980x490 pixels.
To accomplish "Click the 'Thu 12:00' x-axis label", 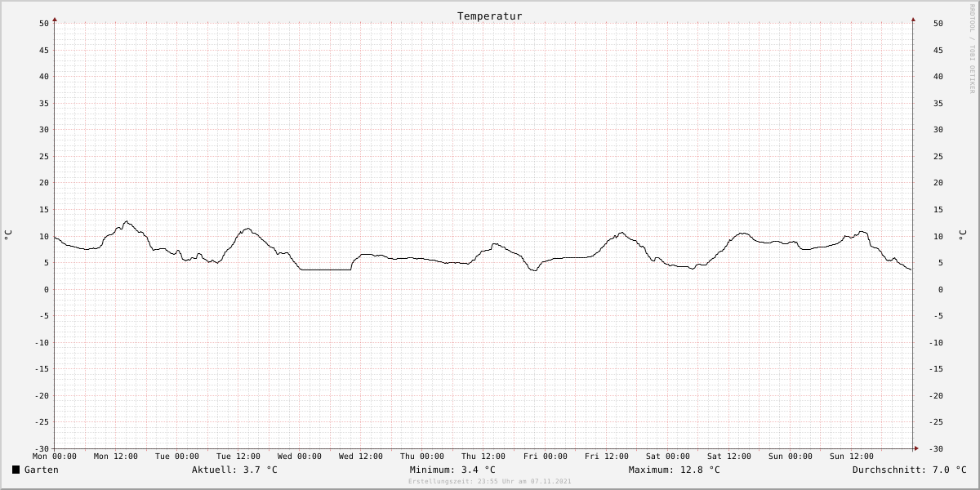I will 483,457.
